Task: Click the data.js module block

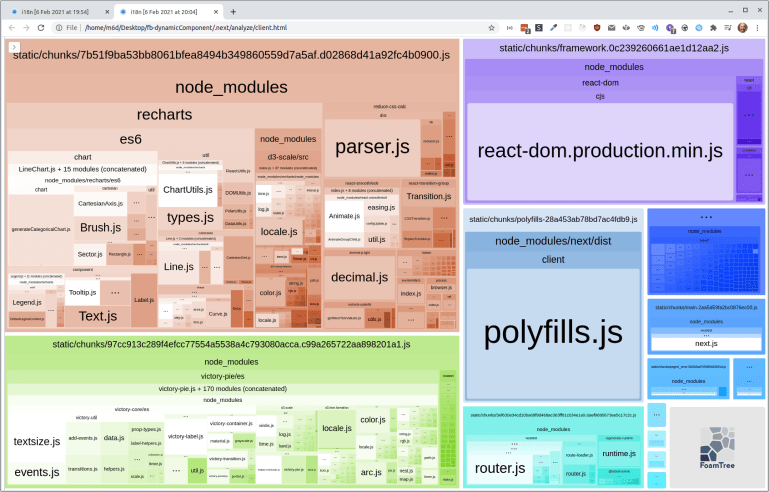Action: [x=114, y=438]
